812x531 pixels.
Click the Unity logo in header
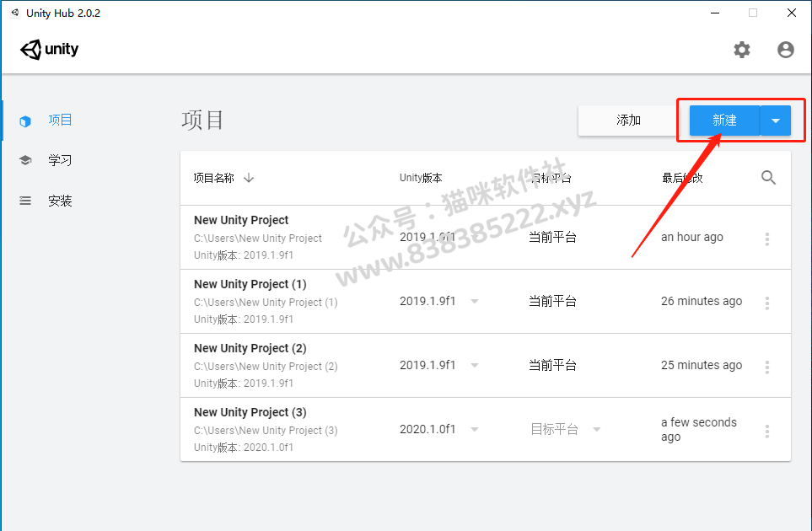tap(49, 50)
